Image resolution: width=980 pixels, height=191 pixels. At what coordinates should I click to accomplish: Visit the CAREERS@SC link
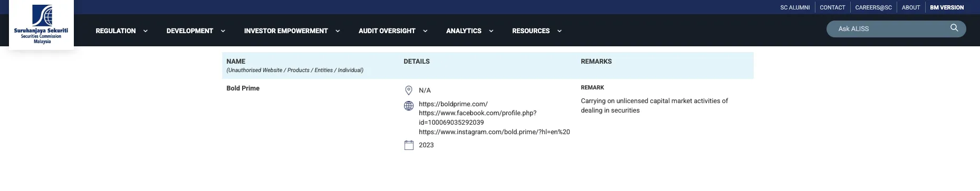click(x=873, y=7)
